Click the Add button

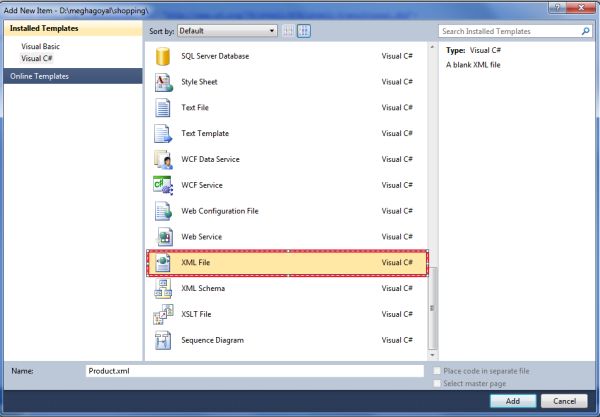point(513,401)
